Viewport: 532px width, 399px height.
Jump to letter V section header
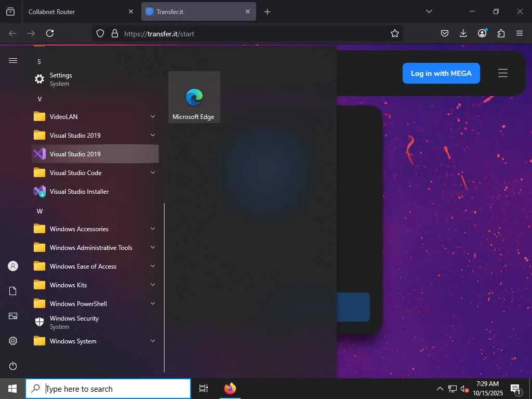tap(39, 99)
